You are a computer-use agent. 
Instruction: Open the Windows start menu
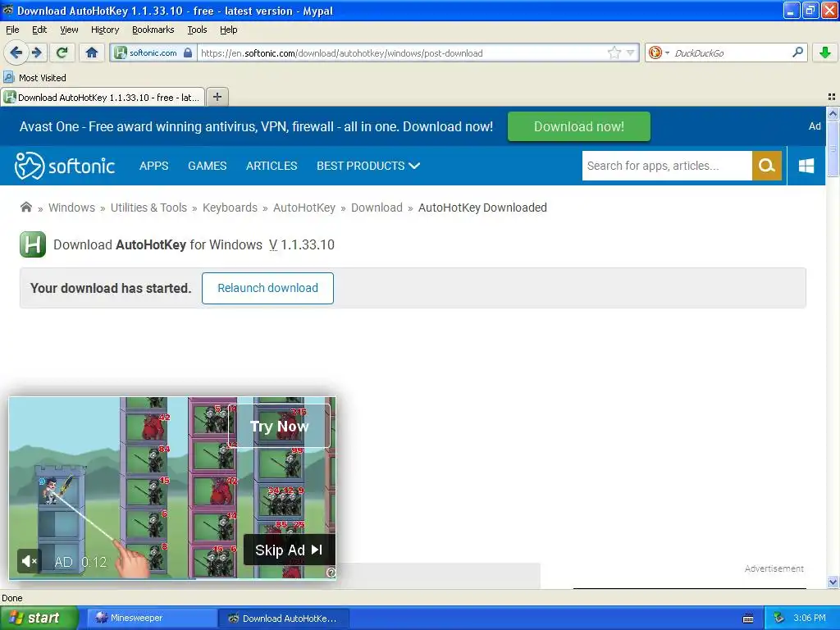[x=39, y=618]
